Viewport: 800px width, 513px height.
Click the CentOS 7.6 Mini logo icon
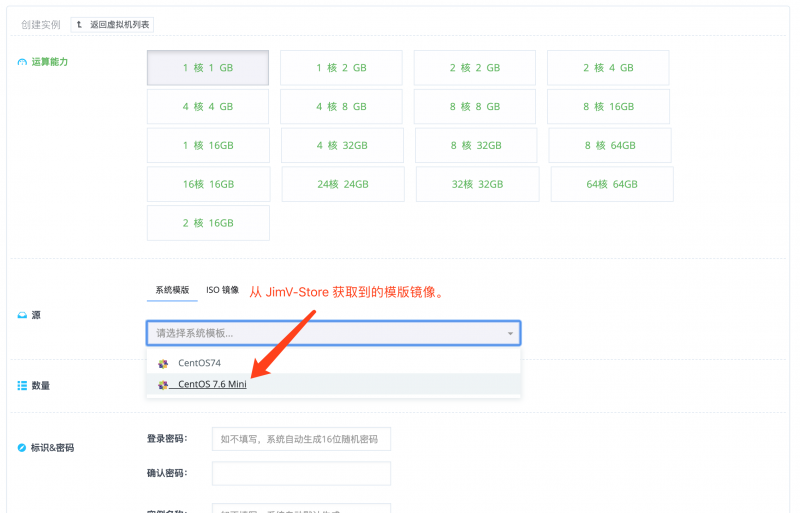pos(163,385)
